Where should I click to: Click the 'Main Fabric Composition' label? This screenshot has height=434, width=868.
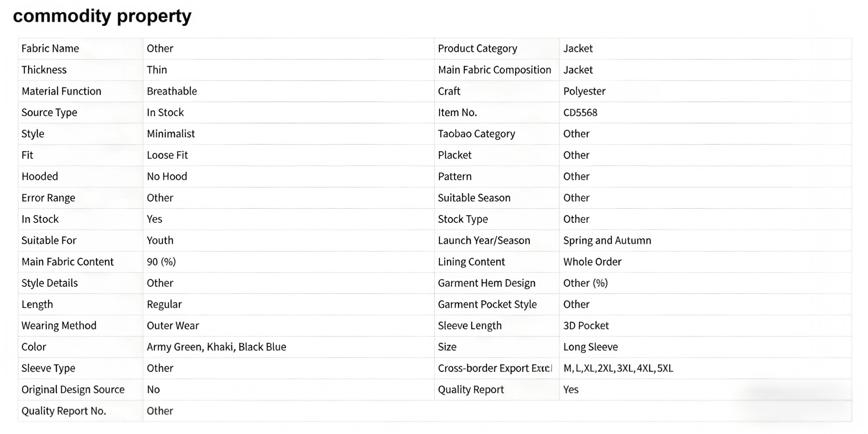pyautogui.click(x=494, y=70)
